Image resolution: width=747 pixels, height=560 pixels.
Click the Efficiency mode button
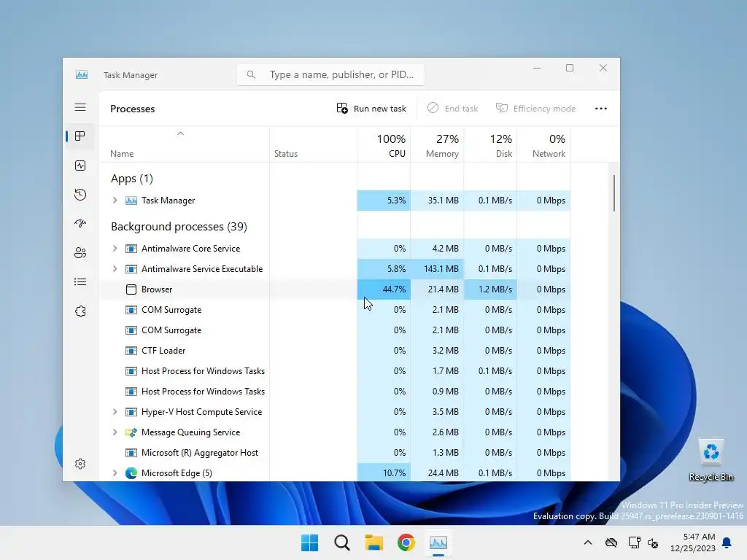point(535,109)
